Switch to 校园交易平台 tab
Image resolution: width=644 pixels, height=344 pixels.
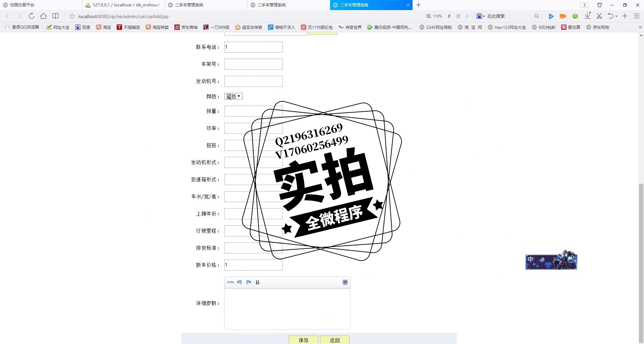coord(41,5)
